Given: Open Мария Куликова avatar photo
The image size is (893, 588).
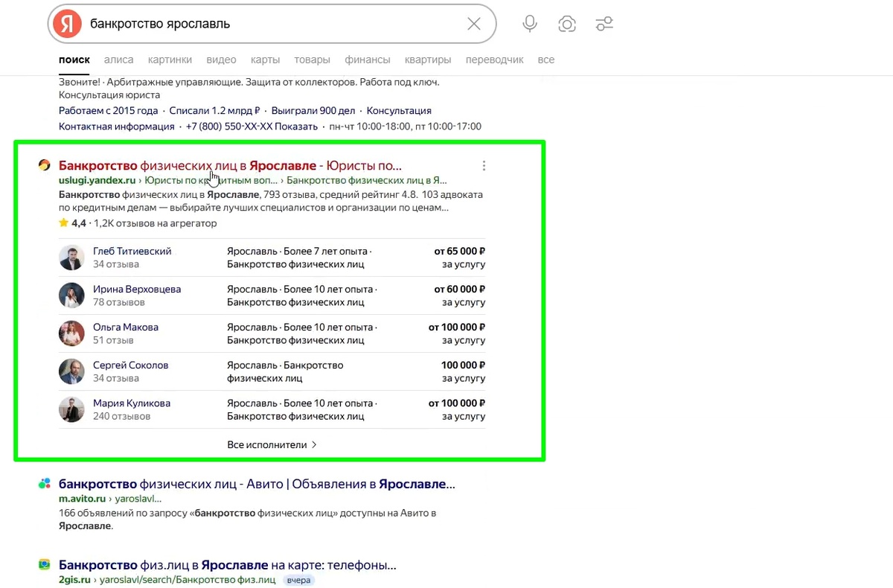Looking at the screenshot, I should coord(71,409).
